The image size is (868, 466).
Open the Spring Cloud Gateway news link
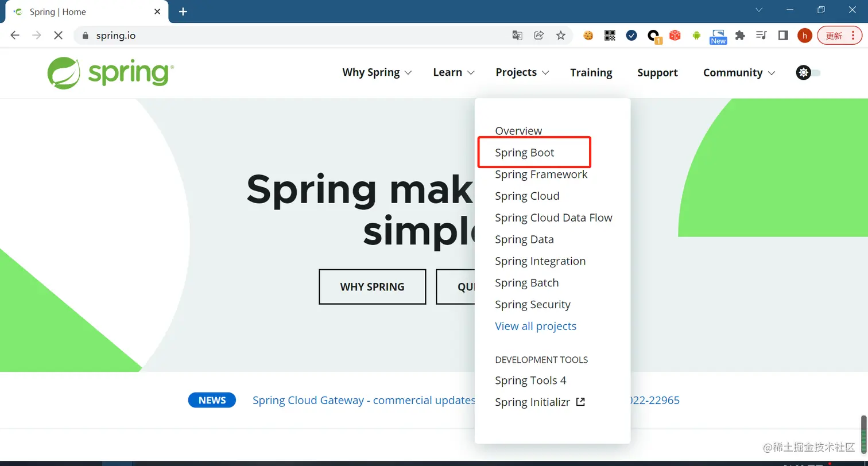point(364,401)
